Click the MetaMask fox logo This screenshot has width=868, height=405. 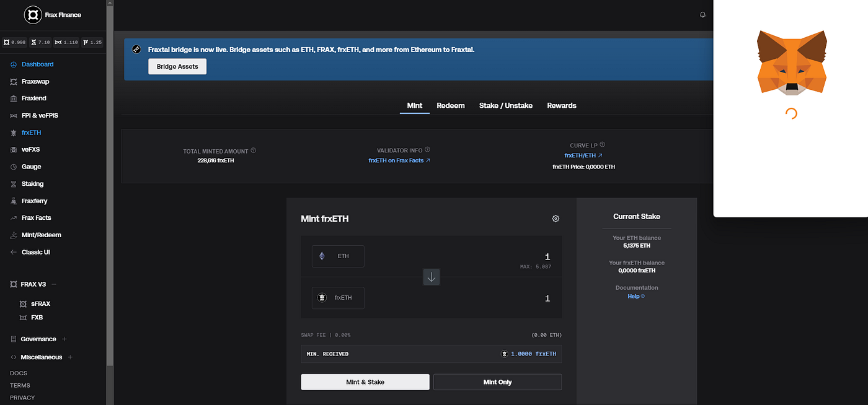click(792, 63)
